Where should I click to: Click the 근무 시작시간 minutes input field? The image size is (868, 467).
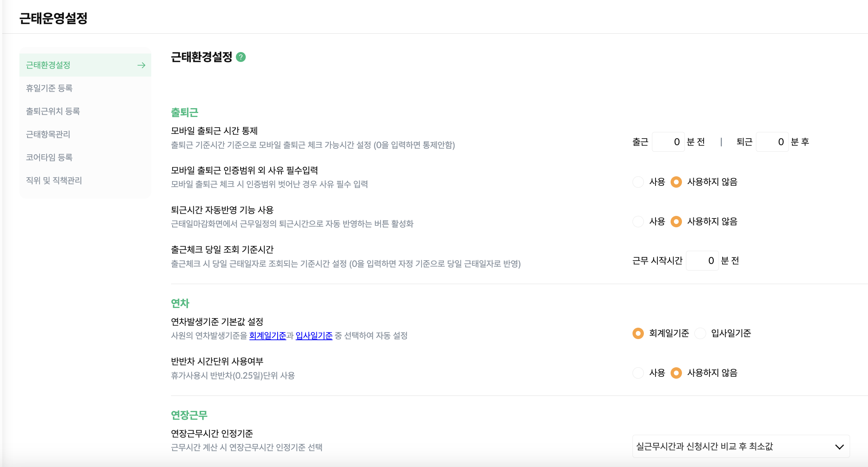[702, 261]
